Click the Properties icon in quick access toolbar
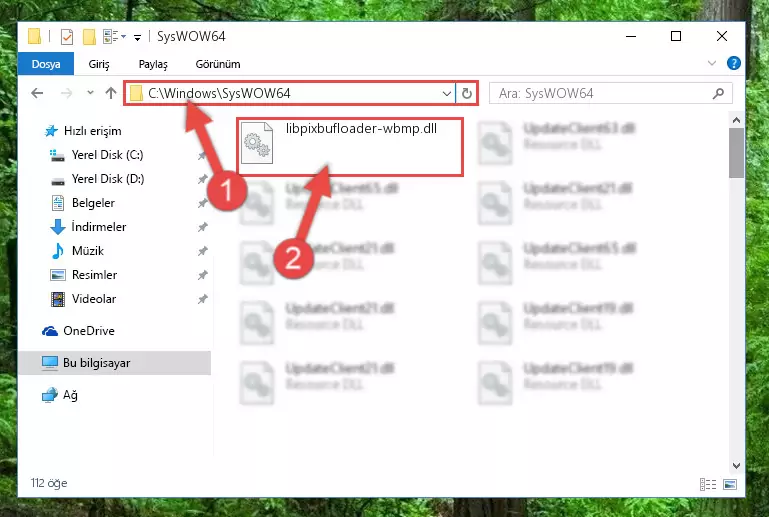This screenshot has width=769, height=517. click(67, 37)
